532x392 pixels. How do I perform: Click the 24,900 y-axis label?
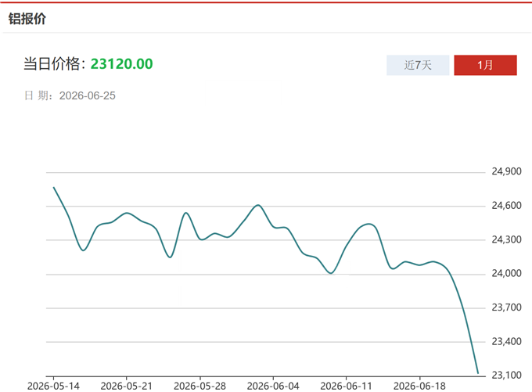(506, 171)
